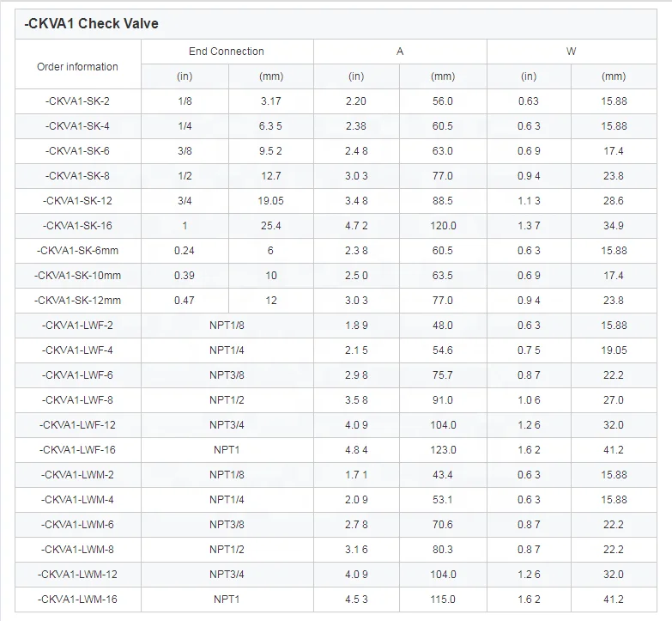Select the 19.05 mm end connection cell
Viewport: 672px width, 621px height.
click(270, 201)
